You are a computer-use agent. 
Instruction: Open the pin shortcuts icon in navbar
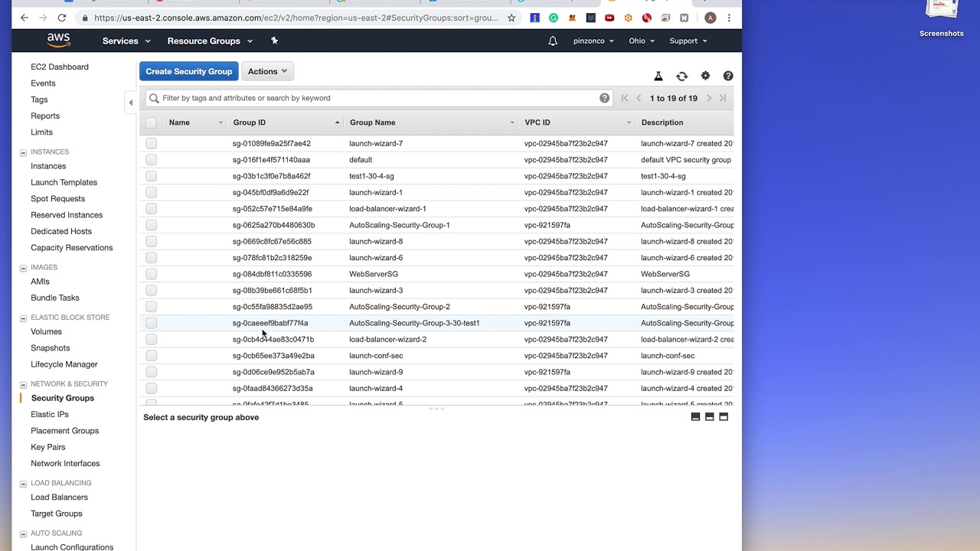tap(274, 41)
